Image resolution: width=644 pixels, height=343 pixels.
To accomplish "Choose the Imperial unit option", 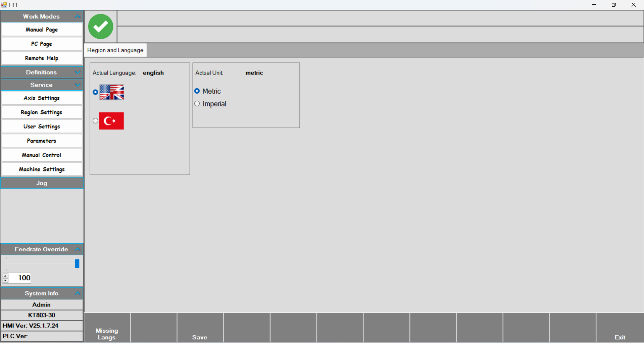I will [x=197, y=104].
